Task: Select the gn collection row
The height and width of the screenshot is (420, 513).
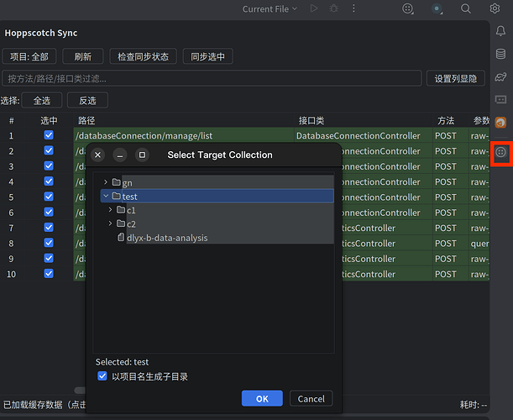Action: click(x=217, y=182)
